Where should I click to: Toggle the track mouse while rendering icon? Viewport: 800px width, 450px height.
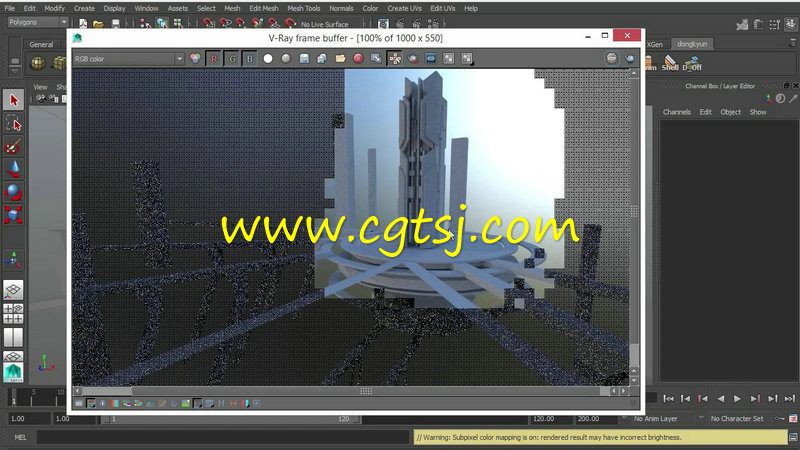point(394,59)
